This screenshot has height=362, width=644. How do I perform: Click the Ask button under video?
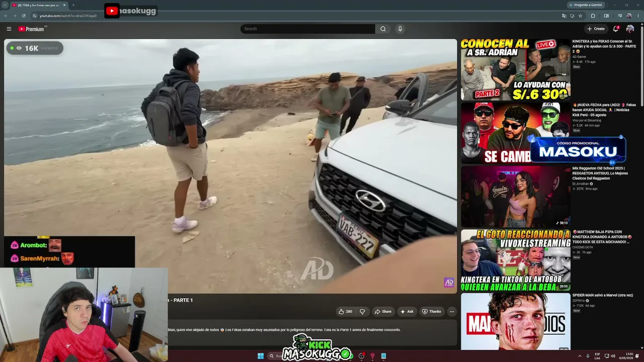pyautogui.click(x=407, y=312)
